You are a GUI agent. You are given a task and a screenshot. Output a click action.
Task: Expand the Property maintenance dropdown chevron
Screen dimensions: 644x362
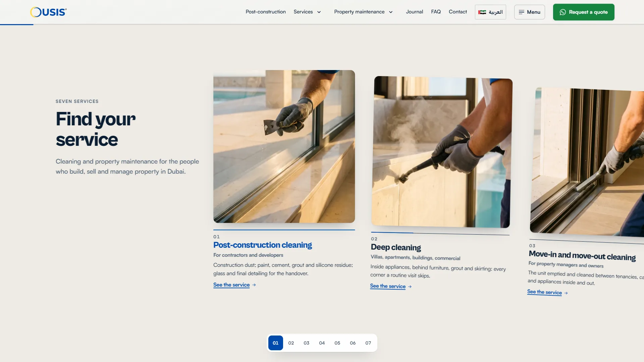[391, 12]
